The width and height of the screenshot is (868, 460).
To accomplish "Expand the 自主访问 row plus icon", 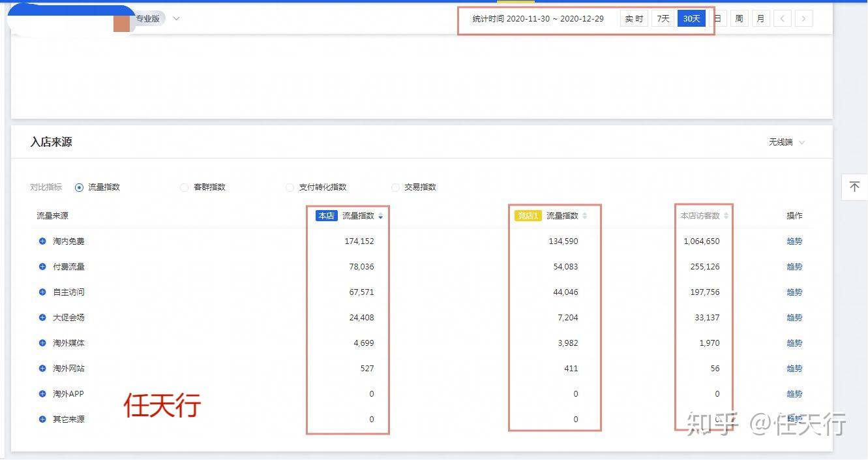I will [42, 292].
